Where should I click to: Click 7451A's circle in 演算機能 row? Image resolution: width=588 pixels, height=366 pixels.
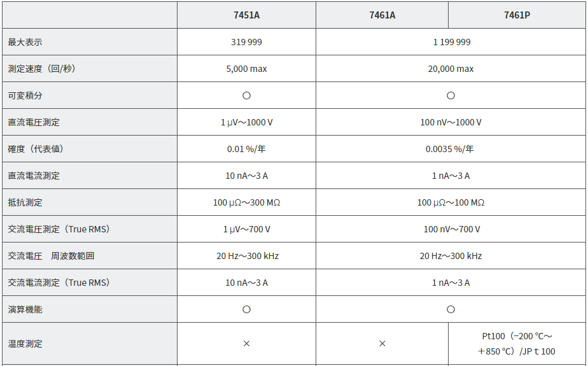click(x=246, y=309)
